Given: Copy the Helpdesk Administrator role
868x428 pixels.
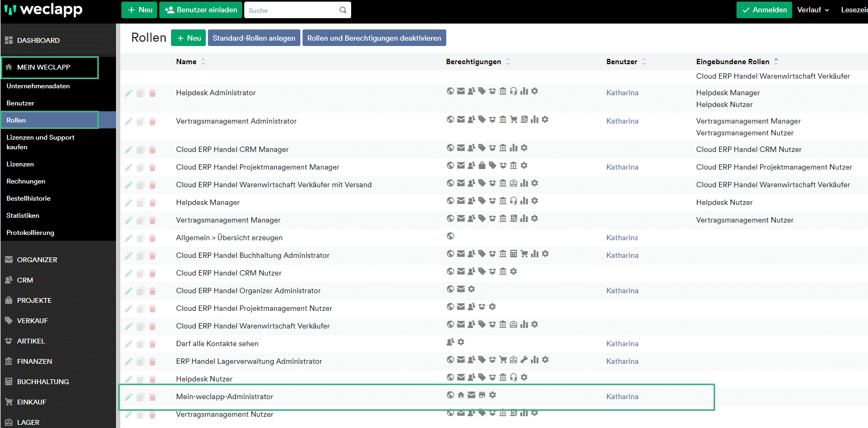Looking at the screenshot, I should pyautogui.click(x=141, y=93).
